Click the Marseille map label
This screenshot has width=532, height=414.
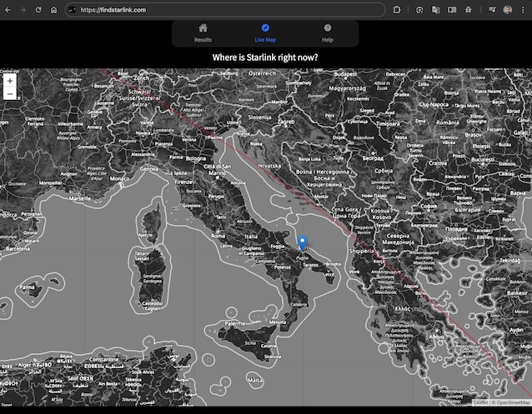tap(80, 198)
